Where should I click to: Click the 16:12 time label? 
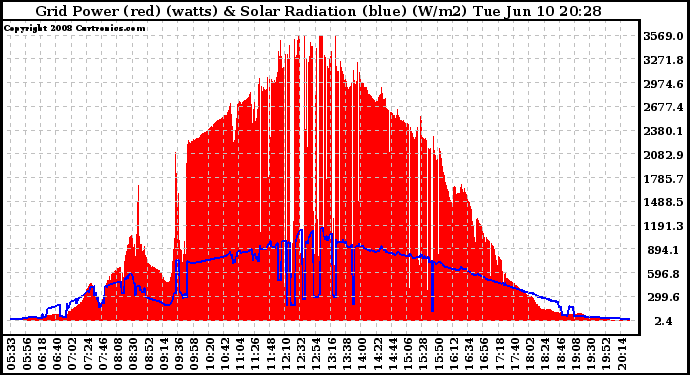tap(454, 354)
